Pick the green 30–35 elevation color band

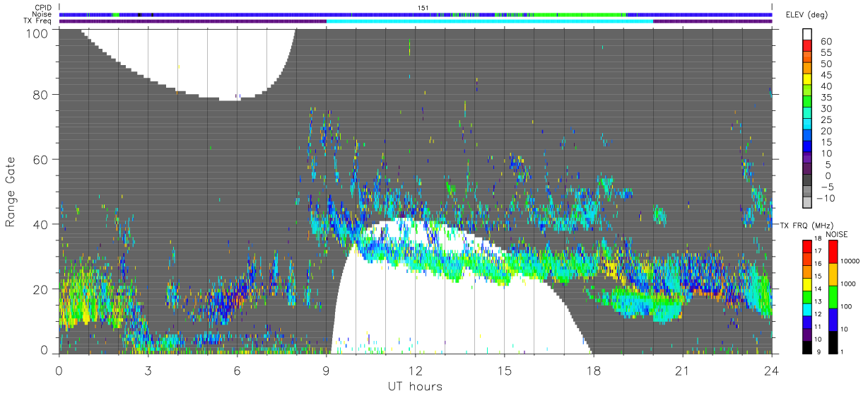point(808,103)
